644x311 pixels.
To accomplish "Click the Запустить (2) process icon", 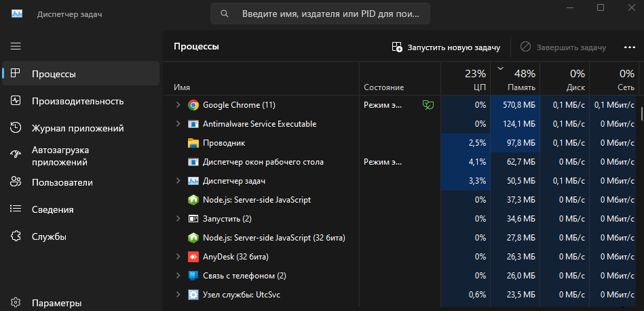I will pyautogui.click(x=193, y=219).
